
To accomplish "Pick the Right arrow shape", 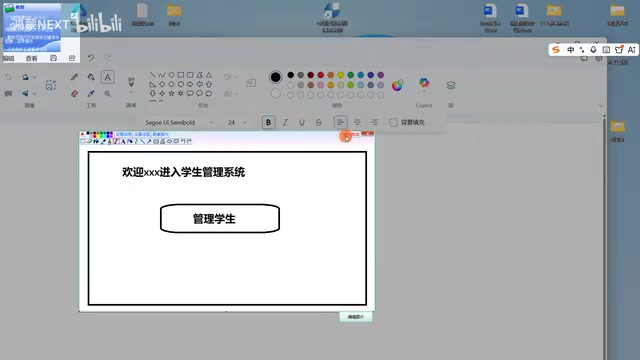I will pyautogui.click(x=190, y=84).
